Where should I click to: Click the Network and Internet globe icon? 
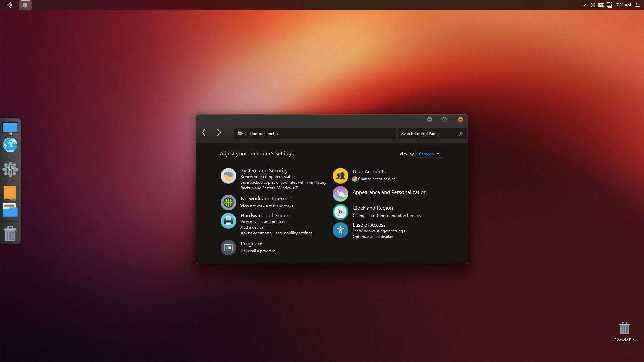(x=228, y=202)
